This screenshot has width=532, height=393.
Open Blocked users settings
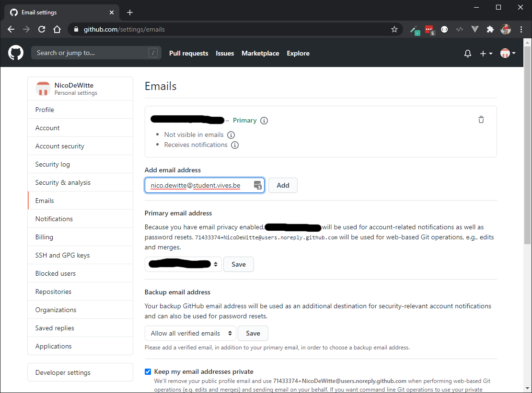pyautogui.click(x=81, y=273)
